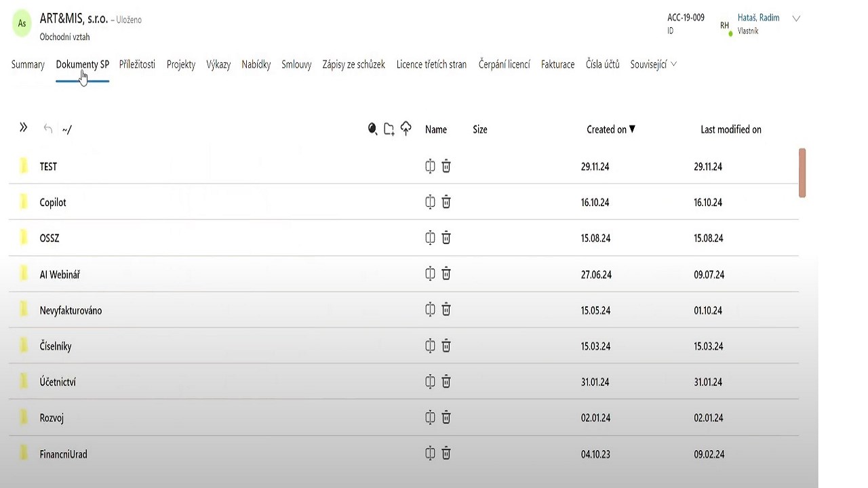
Task: Rename the FinancniUrad folder
Action: (x=430, y=453)
